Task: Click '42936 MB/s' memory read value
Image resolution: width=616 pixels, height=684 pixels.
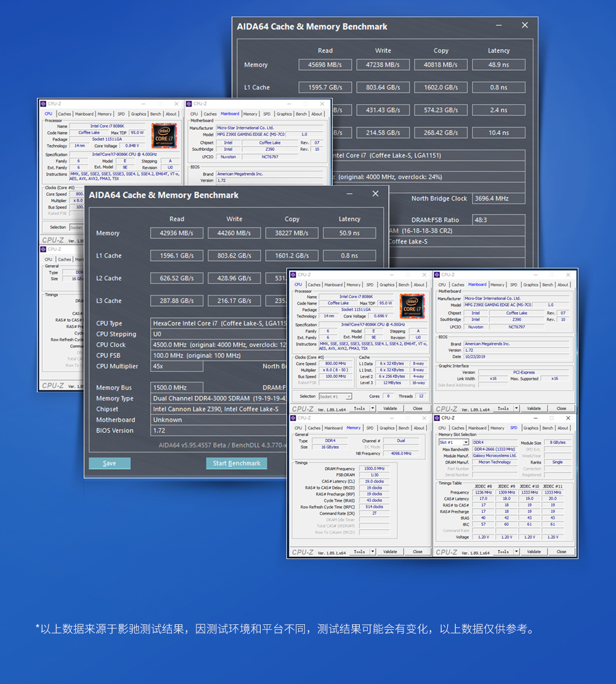Action: [x=176, y=233]
